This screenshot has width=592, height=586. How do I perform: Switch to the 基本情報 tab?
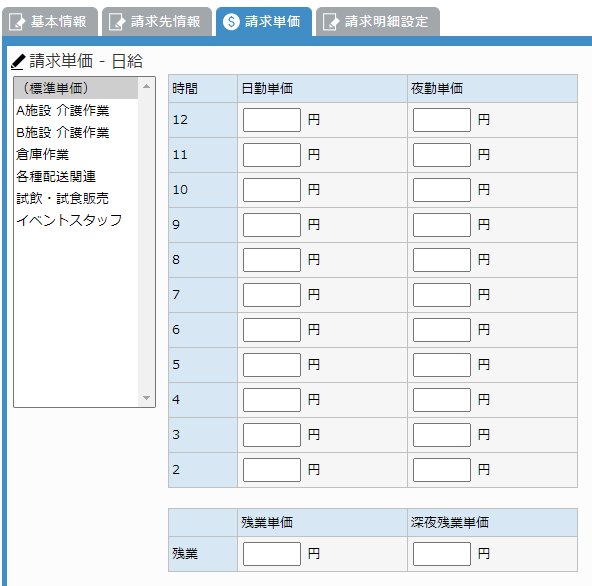pos(50,22)
